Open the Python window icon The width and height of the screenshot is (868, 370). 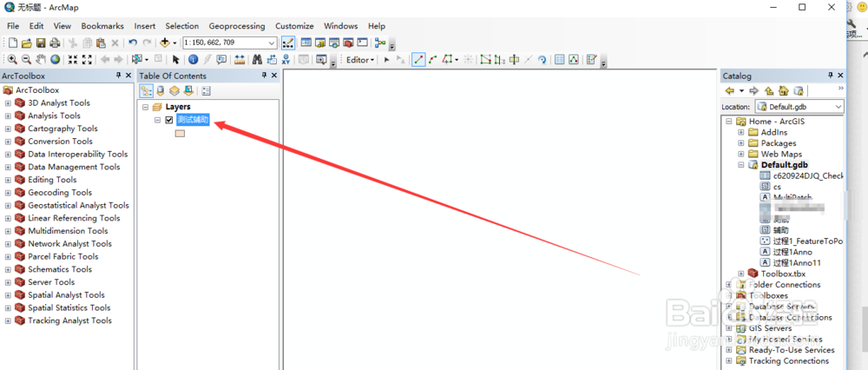pos(362,43)
